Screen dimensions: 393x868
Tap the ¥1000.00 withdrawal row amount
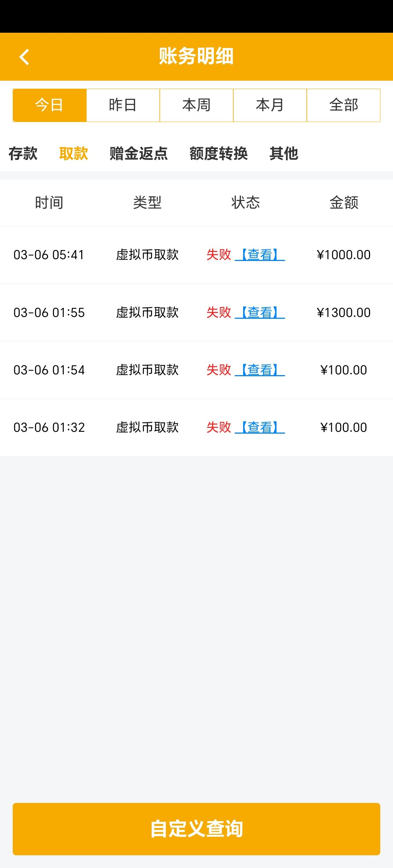[x=344, y=255]
